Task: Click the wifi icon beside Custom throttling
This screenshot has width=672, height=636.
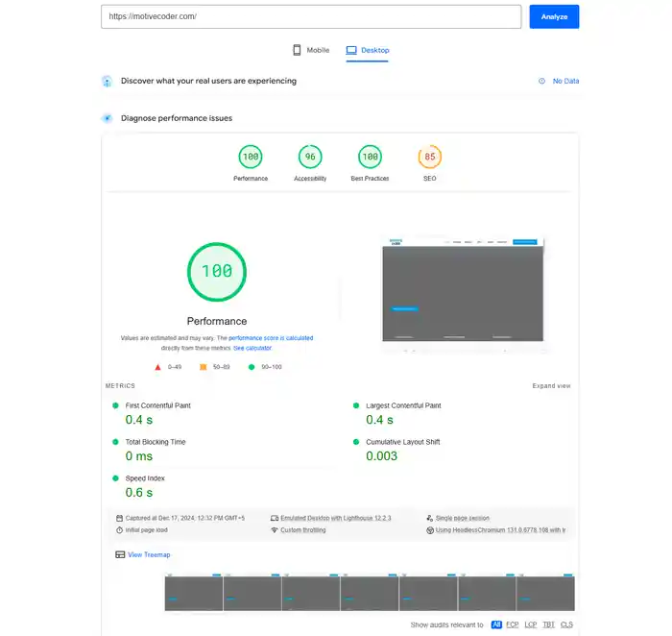Action: tap(275, 530)
